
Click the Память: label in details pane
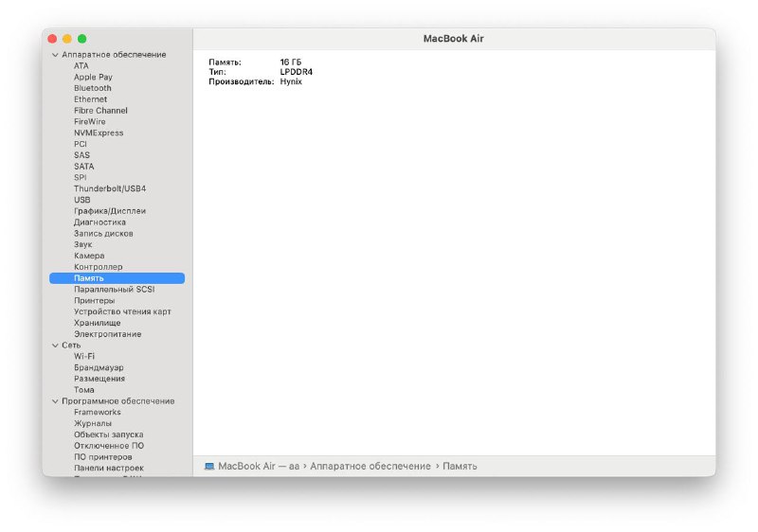click(225, 62)
